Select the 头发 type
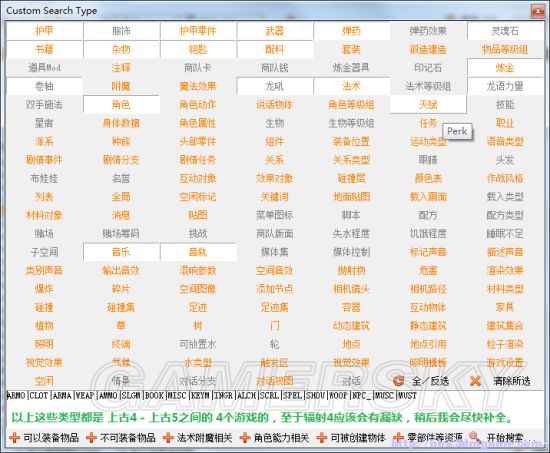550x453 pixels. click(505, 160)
